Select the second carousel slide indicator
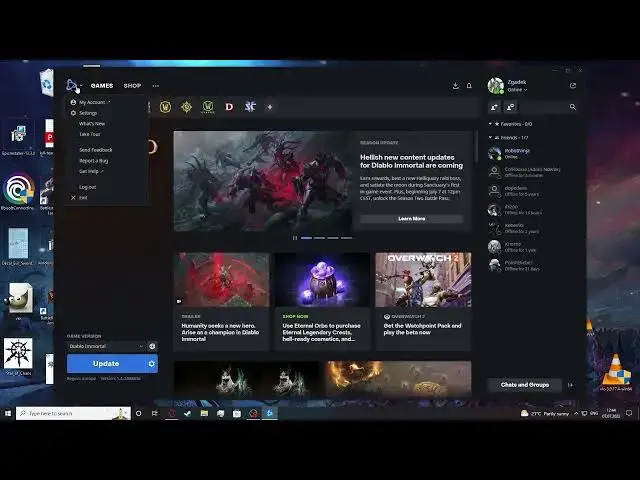 (320, 238)
